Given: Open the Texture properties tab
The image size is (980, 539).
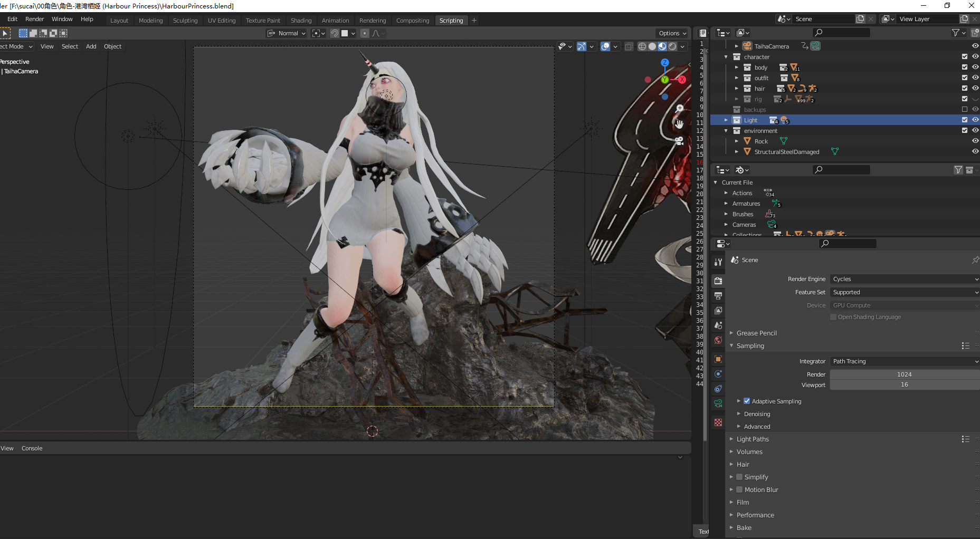Looking at the screenshot, I should [718, 422].
